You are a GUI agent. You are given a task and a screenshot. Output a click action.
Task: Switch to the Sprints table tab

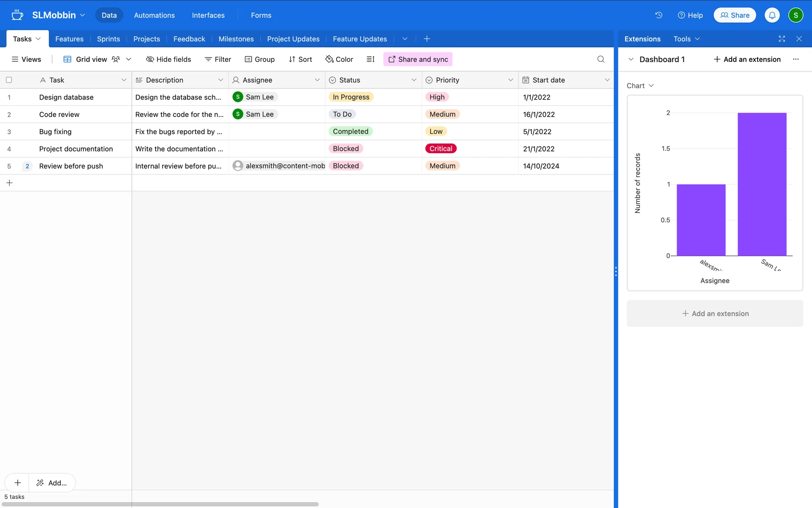tap(108, 39)
